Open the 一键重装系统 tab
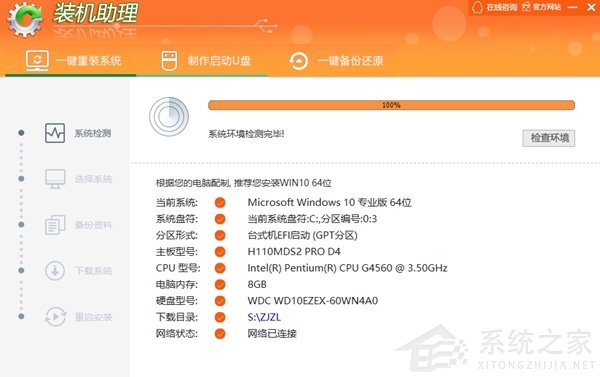 [73, 60]
